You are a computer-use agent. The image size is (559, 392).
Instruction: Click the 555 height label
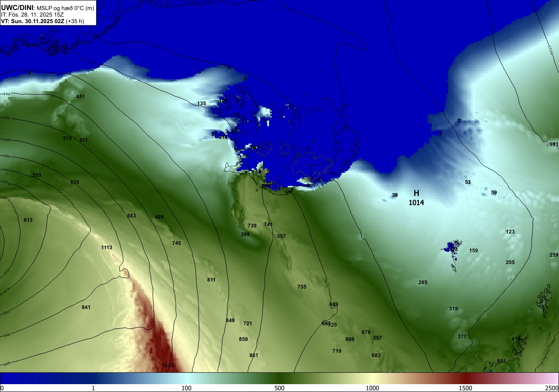click(x=37, y=175)
